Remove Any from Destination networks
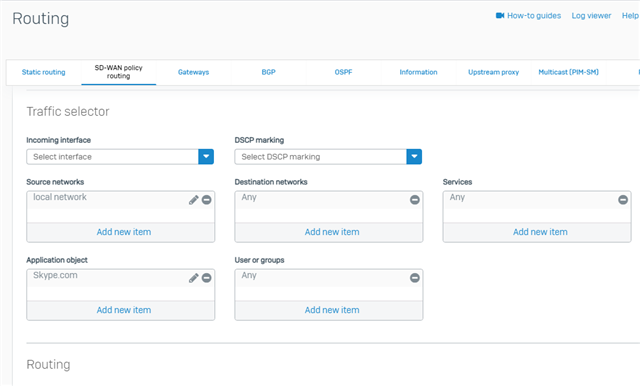Screen dimensions: 640x386 click(x=415, y=200)
